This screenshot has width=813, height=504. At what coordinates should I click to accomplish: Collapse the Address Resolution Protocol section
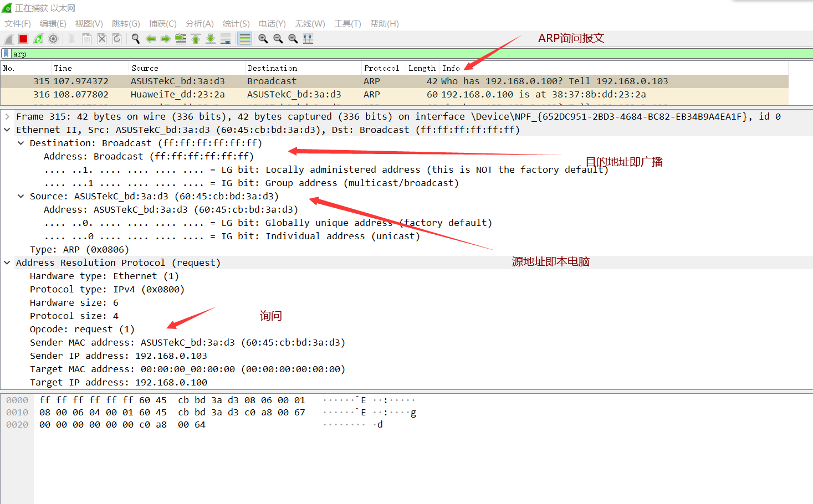click(7, 262)
